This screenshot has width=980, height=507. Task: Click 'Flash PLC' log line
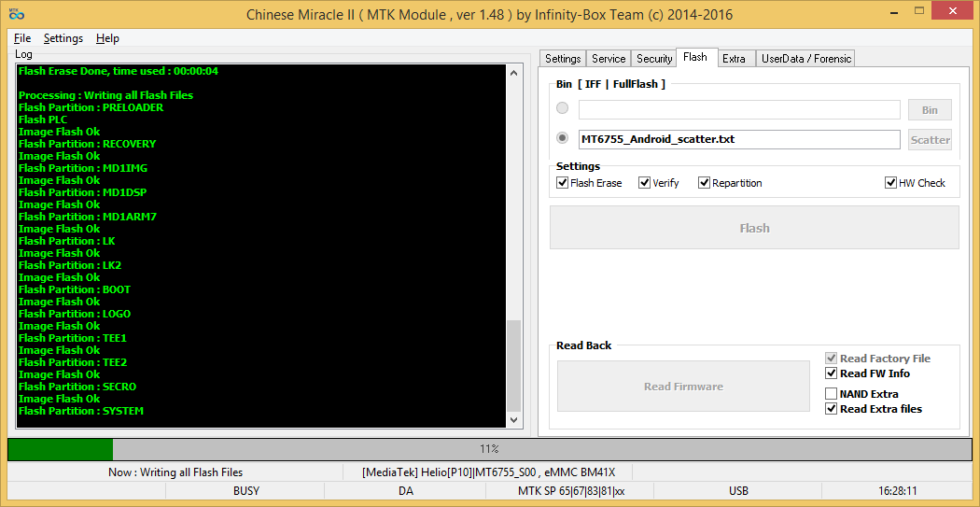43,120
